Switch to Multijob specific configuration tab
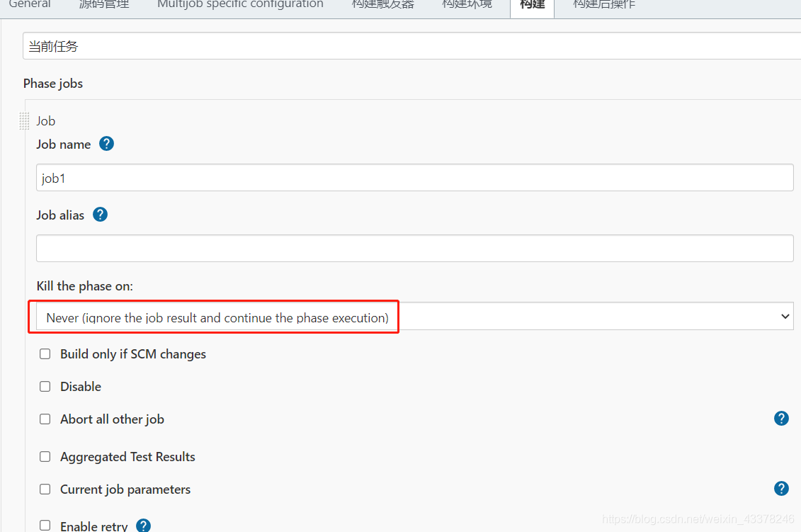 239,4
